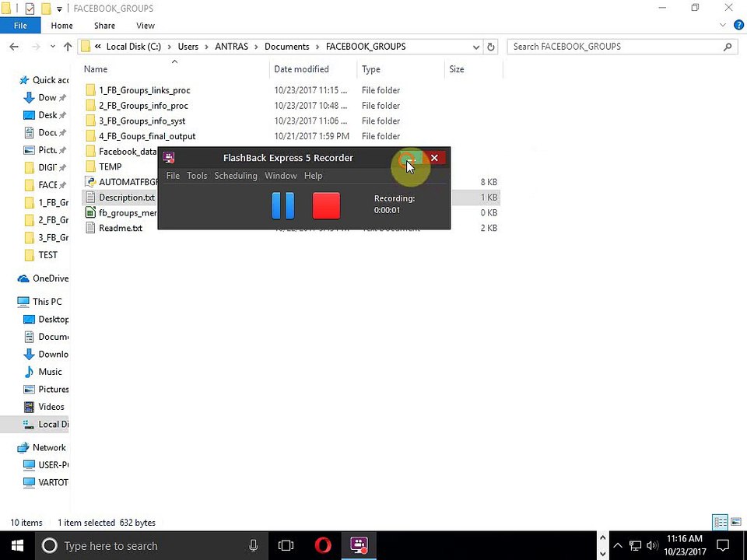Go back with the back arrow
Screen dimensions: 747x560
click(14, 47)
